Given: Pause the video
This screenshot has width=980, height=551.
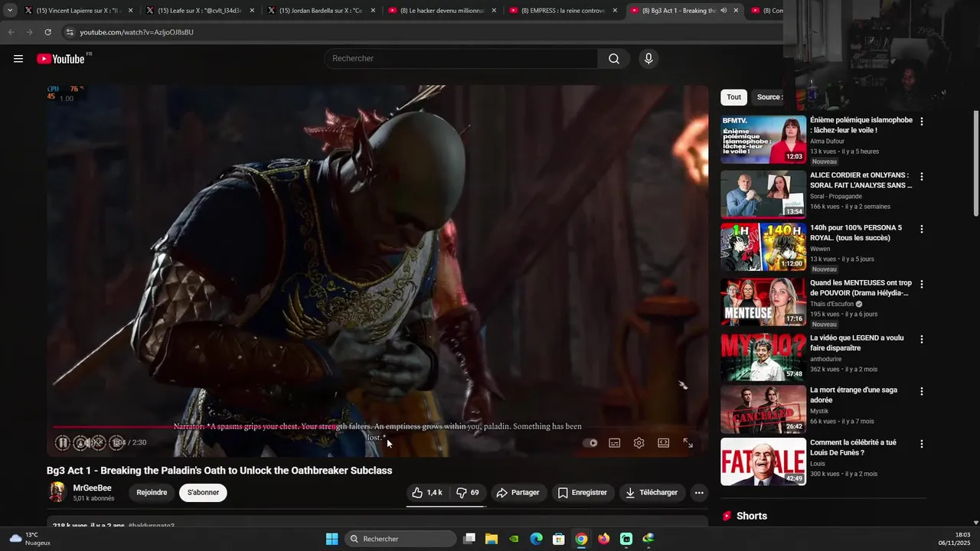Looking at the screenshot, I should point(63,442).
